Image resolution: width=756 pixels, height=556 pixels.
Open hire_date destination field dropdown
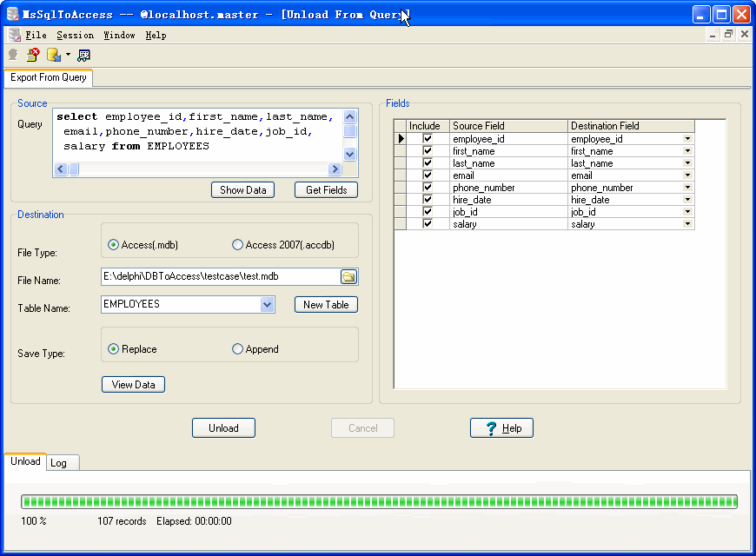pyautogui.click(x=687, y=199)
